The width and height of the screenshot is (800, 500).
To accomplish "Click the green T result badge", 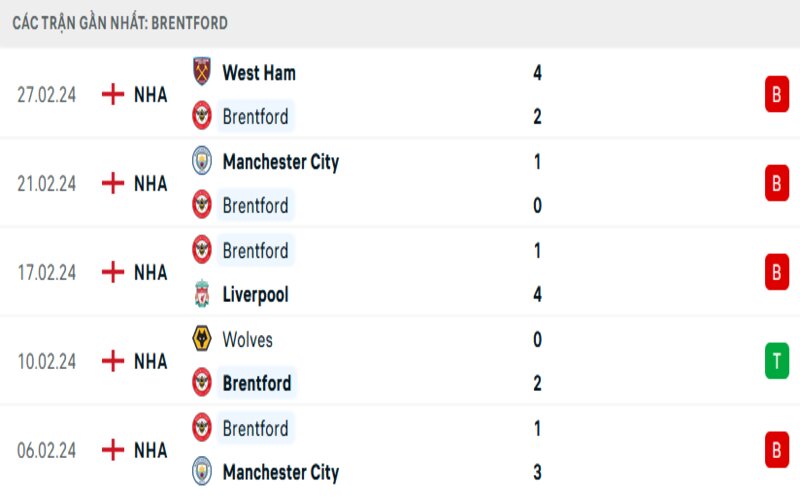I will [777, 360].
